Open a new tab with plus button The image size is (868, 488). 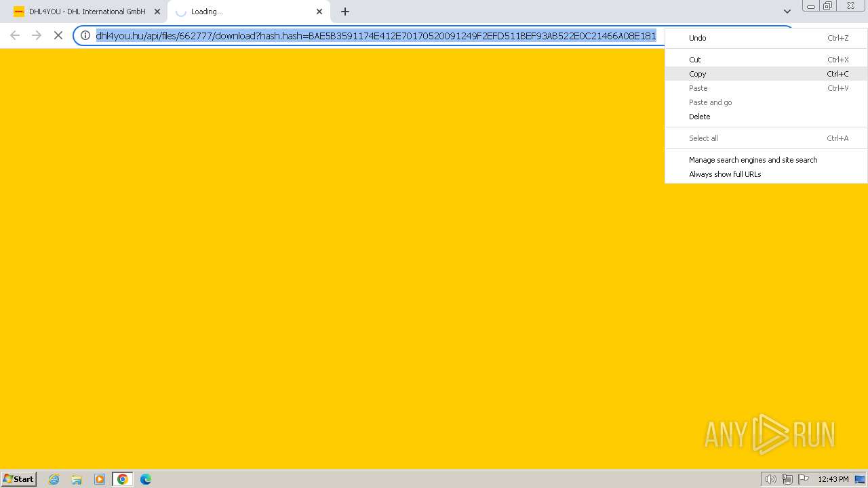pos(345,12)
